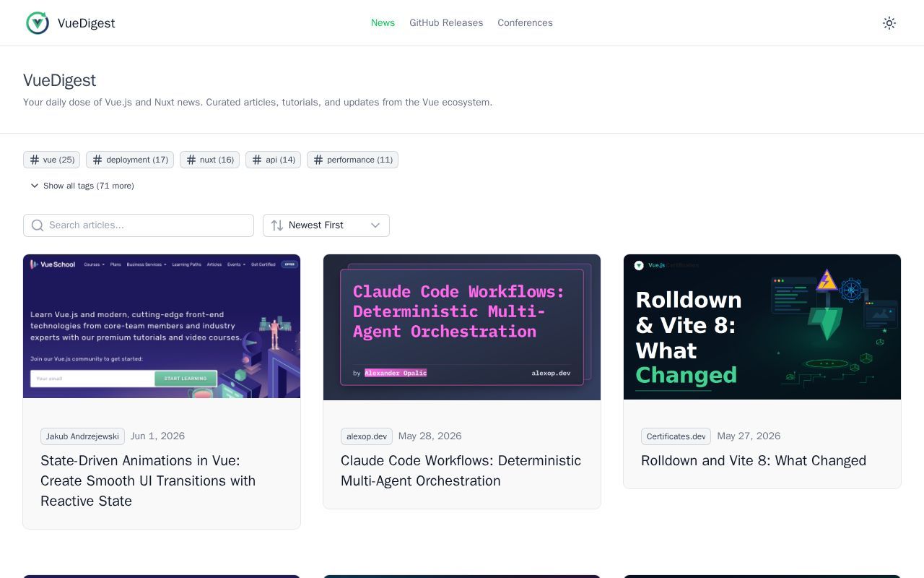This screenshot has height=578, width=924.
Task: Go to GitHub Releases tab
Action: pyautogui.click(x=446, y=23)
